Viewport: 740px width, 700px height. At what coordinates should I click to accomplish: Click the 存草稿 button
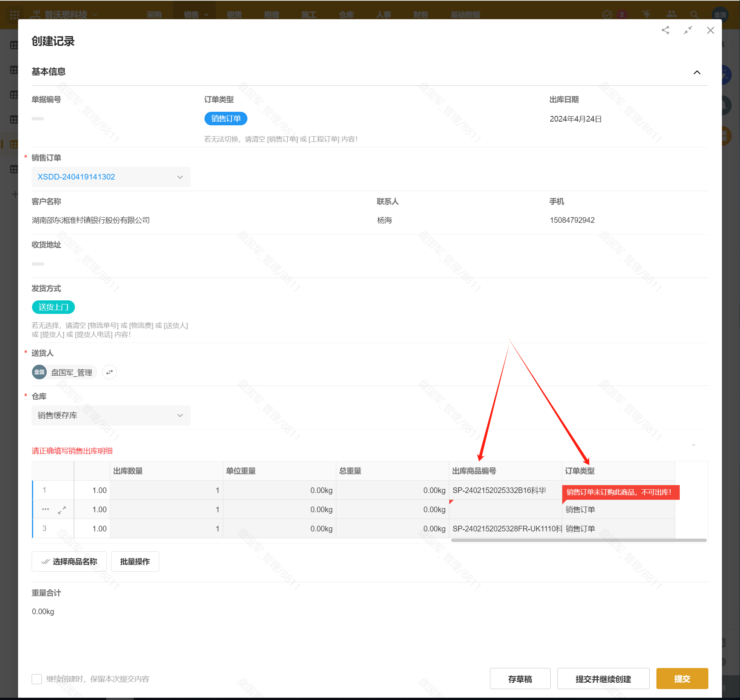tap(520, 679)
